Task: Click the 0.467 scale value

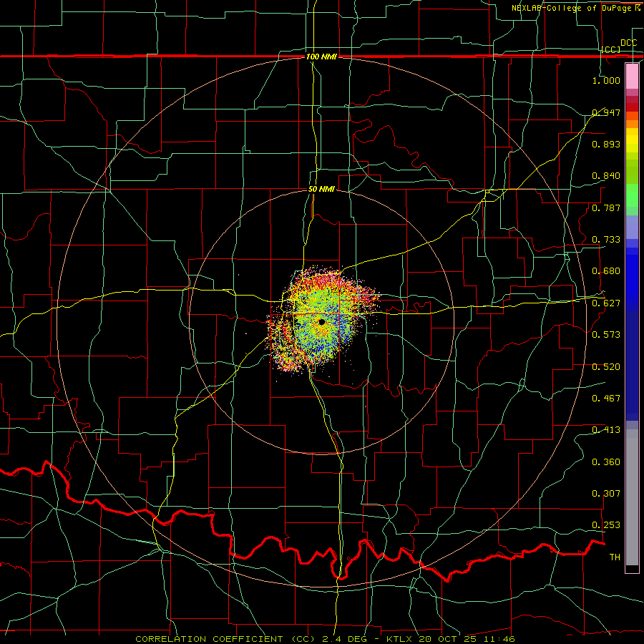Action: coord(606,398)
